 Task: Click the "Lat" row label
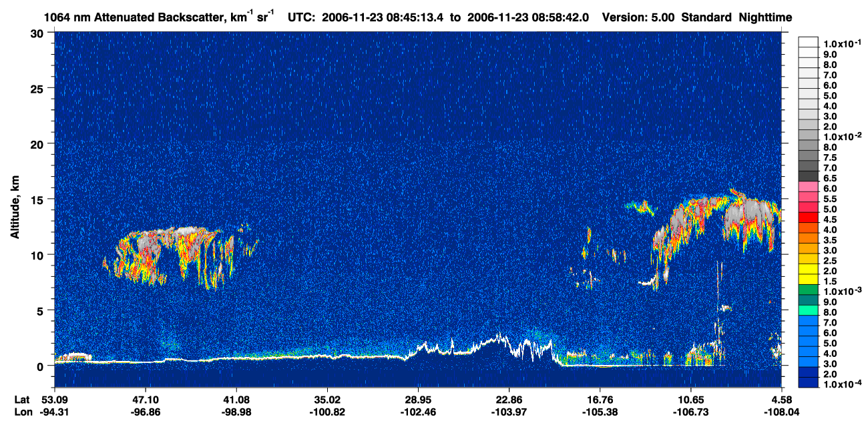[x=22, y=400]
